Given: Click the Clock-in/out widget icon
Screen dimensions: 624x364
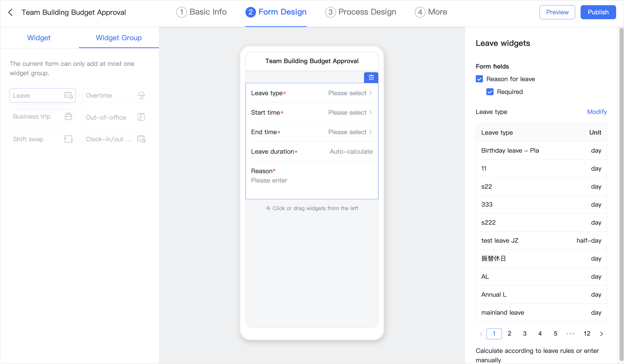Looking at the screenshot, I should pyautogui.click(x=141, y=139).
